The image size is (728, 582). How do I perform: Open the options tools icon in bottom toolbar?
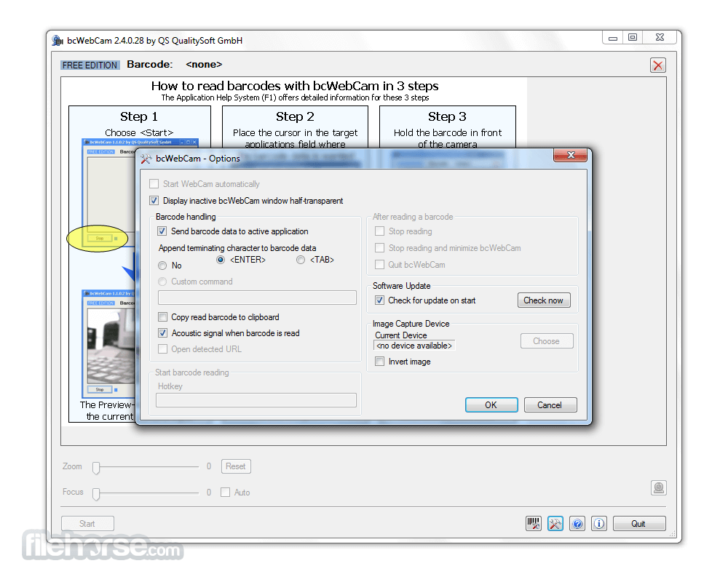(x=555, y=524)
